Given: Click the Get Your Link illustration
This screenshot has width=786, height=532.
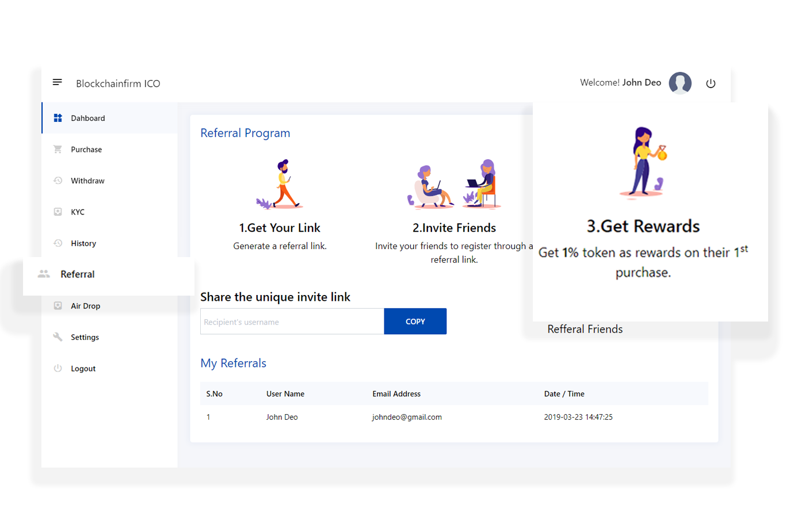Looking at the screenshot, I should (x=280, y=184).
